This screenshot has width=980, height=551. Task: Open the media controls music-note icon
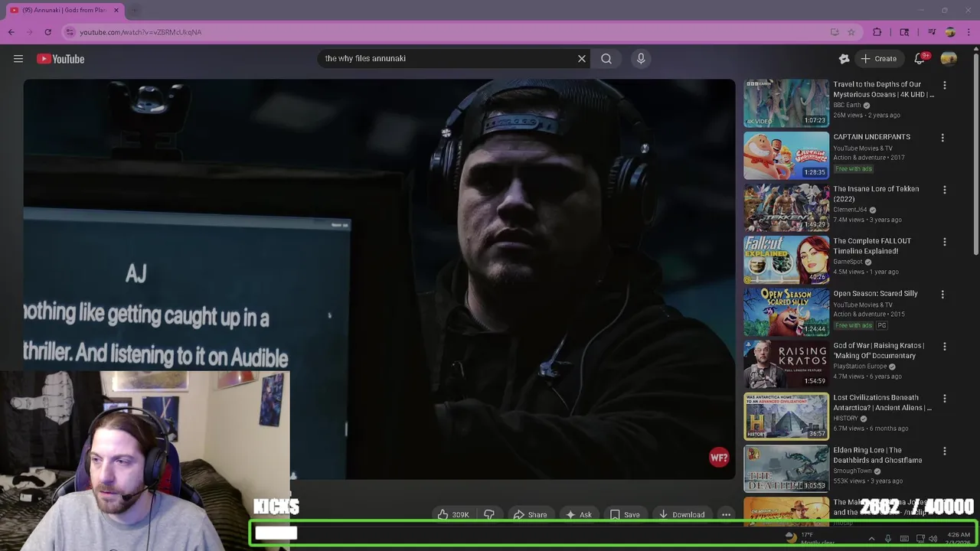click(932, 32)
